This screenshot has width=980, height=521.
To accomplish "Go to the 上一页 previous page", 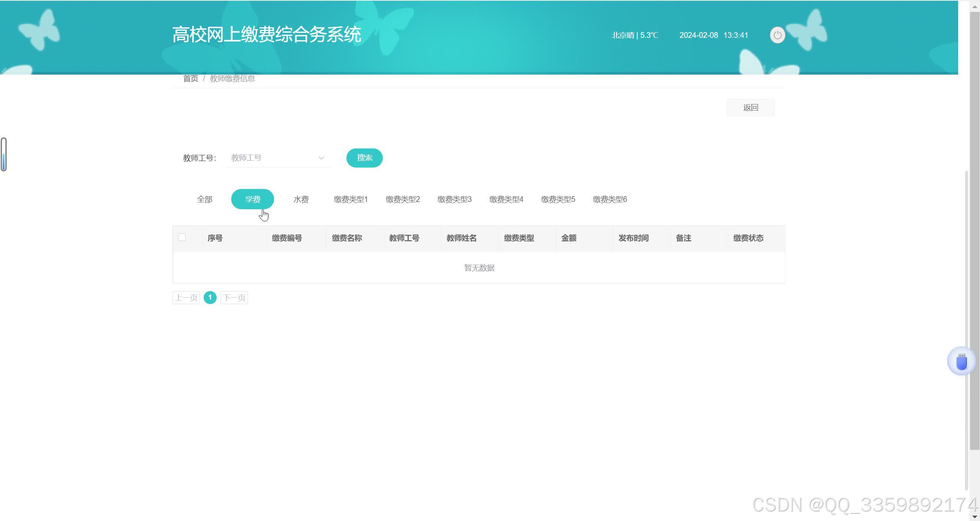I will click(x=186, y=298).
